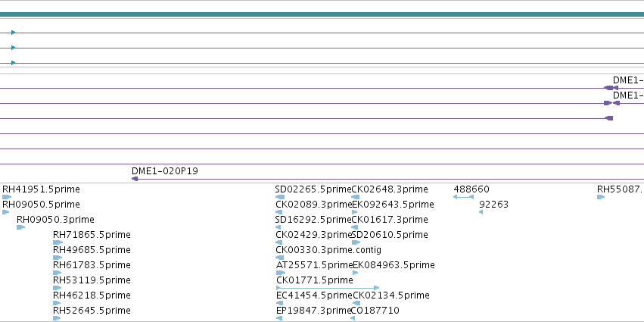Click the arrow glyph beneath AT25571.5prime
Image resolution: width=644 pixels, height=322 pixels.
pos(281,273)
